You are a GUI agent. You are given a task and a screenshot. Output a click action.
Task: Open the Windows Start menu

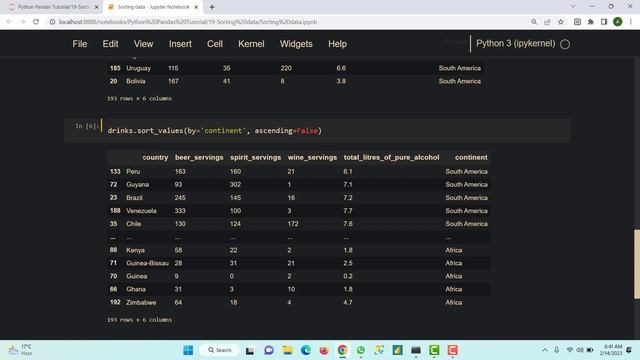tap(188, 350)
